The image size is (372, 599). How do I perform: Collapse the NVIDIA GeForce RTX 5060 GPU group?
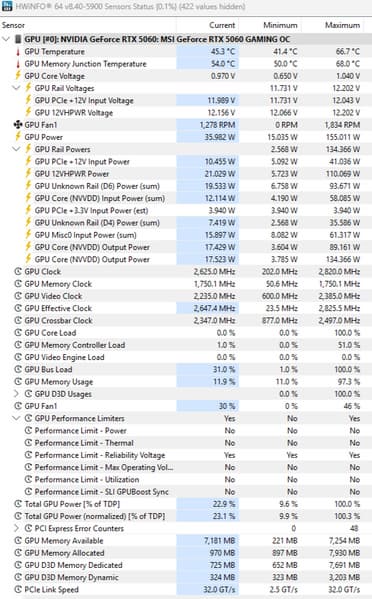tap(6, 39)
